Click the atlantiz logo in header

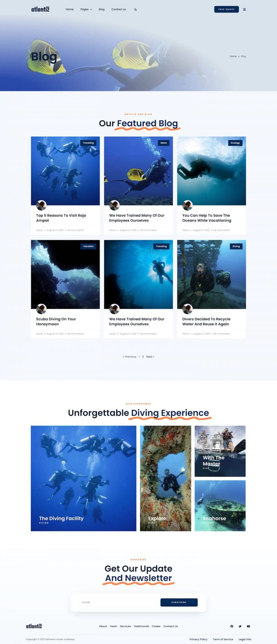pos(41,9)
